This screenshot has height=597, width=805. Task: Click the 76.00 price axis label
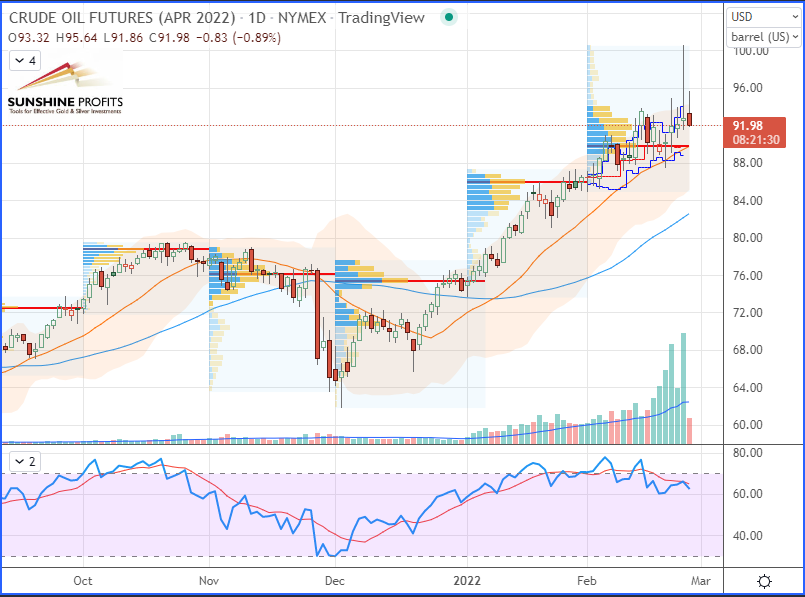coord(748,276)
